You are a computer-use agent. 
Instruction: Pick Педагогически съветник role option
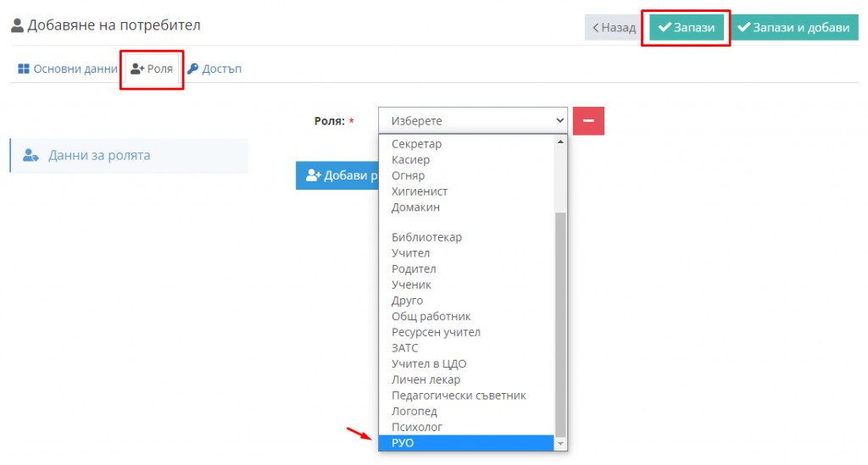(465, 396)
